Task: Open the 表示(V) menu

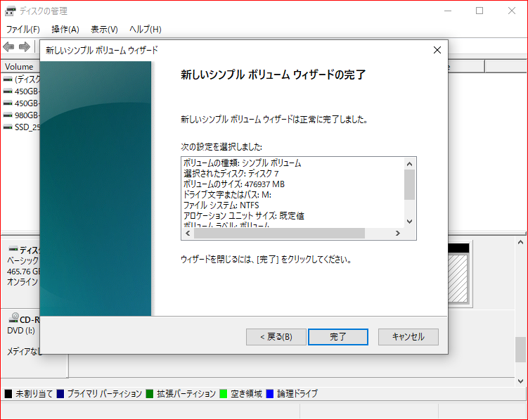Action: (104, 30)
